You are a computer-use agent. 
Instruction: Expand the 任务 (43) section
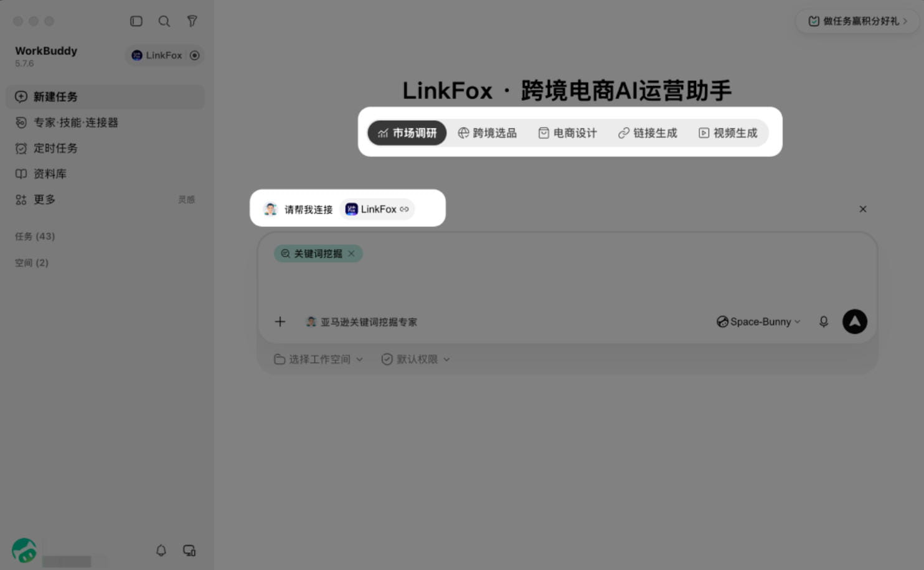click(x=35, y=237)
